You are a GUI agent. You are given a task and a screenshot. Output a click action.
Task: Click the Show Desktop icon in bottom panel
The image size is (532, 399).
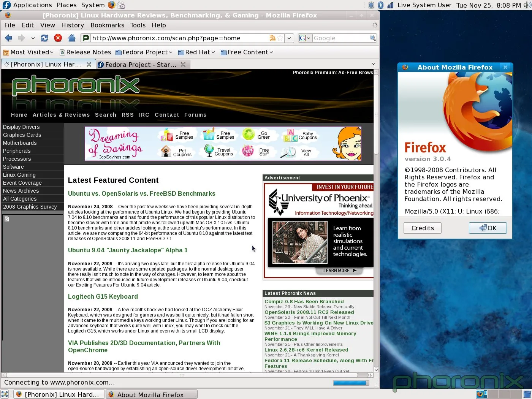[x=5, y=394]
